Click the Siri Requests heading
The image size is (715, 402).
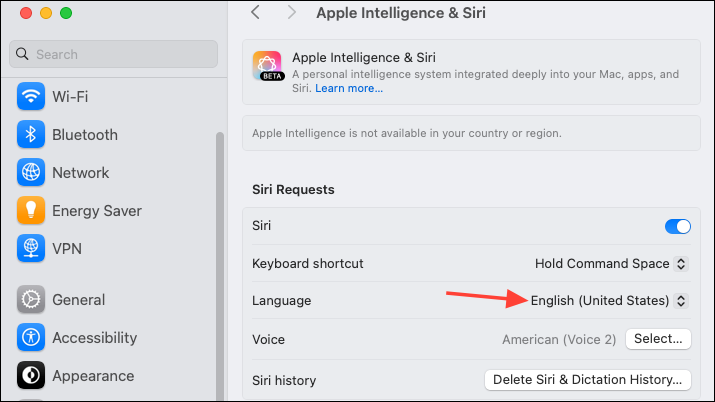293,189
